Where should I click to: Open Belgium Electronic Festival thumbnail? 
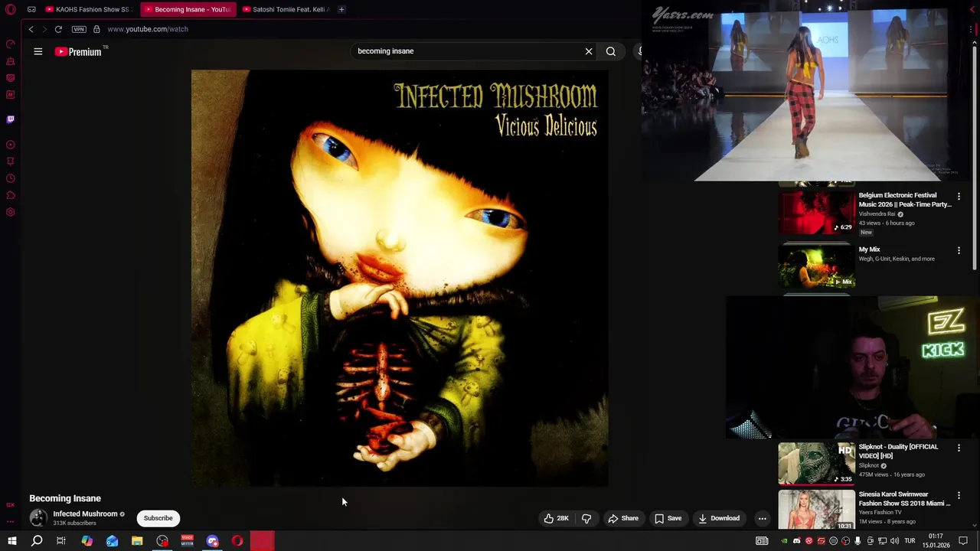pyautogui.click(x=817, y=211)
